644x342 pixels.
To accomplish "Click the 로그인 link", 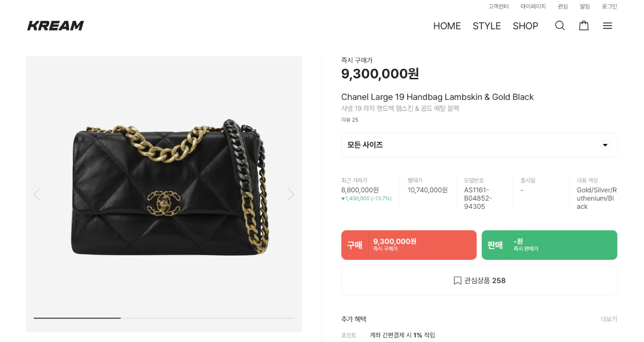I will tap(609, 6).
